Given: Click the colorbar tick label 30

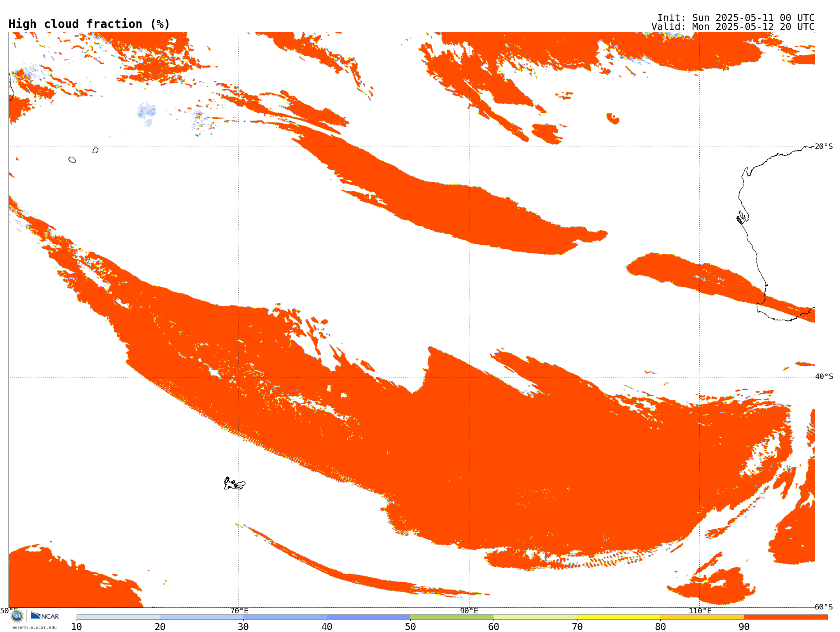Looking at the screenshot, I should (x=243, y=627).
